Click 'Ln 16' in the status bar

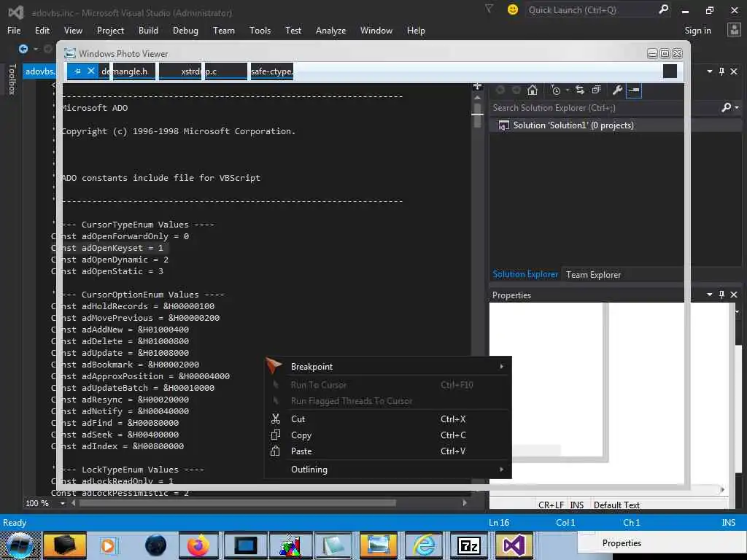499,522
